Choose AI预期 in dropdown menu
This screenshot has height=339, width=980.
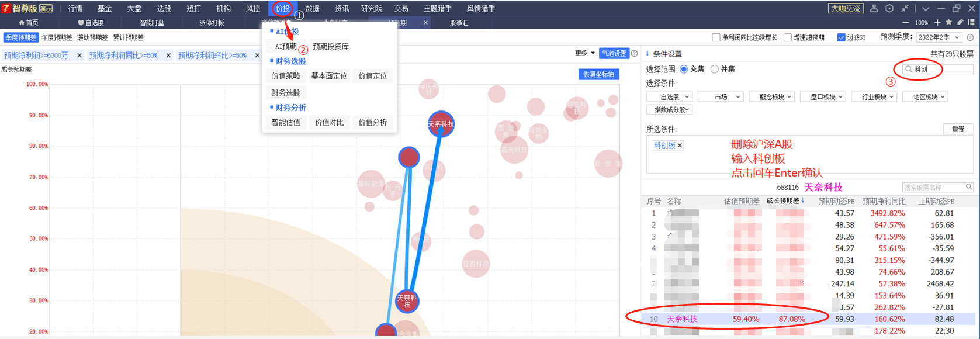pos(286,46)
